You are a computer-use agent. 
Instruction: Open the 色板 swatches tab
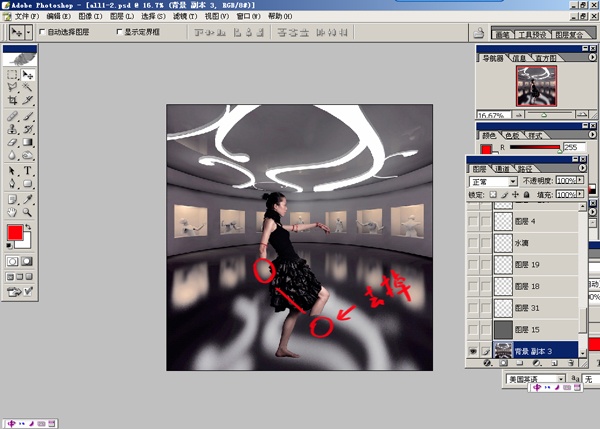pyautogui.click(x=512, y=135)
